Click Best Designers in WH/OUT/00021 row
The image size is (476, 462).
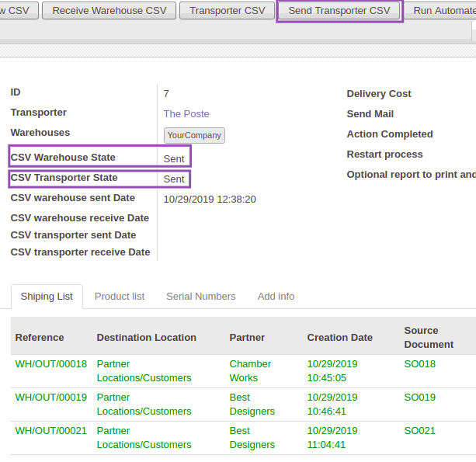tap(252, 438)
